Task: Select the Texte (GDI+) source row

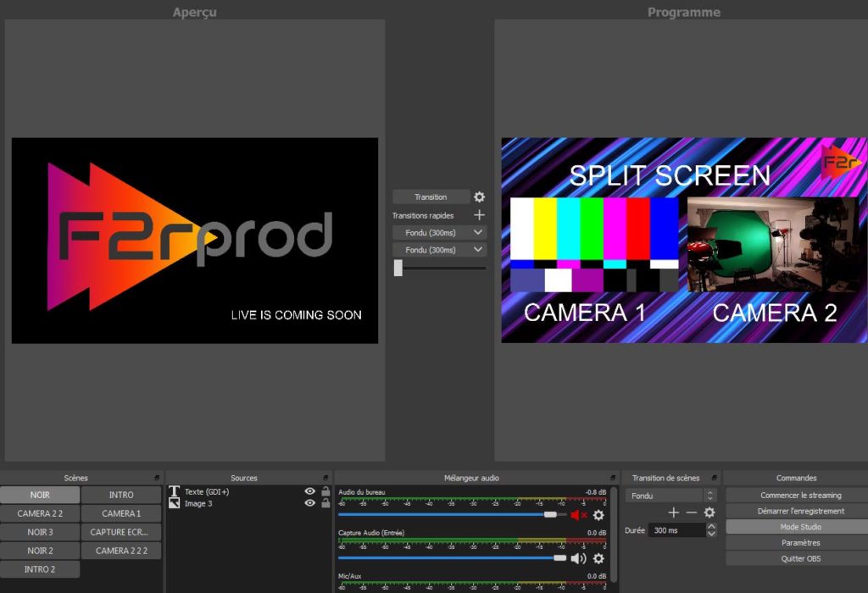Action: click(x=250, y=491)
